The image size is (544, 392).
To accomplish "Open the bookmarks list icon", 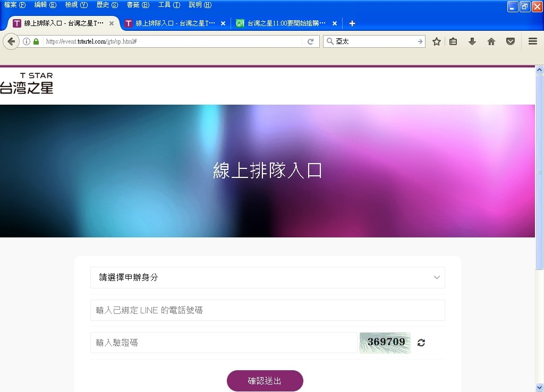I will click(453, 41).
